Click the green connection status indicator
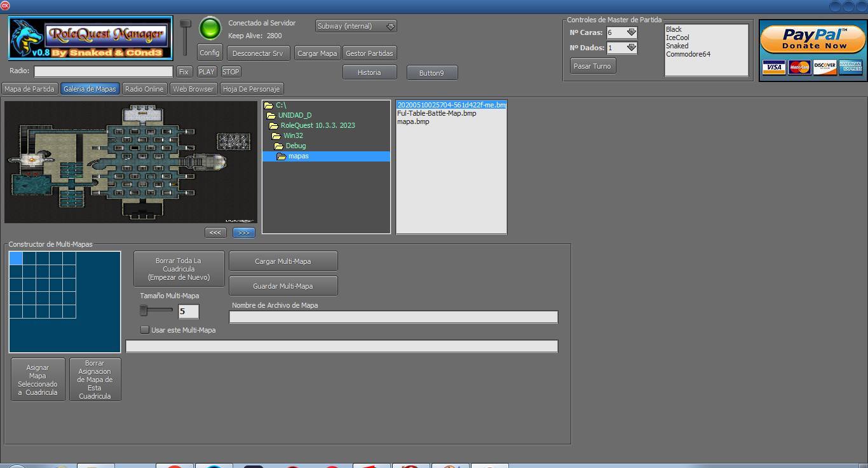The width and height of the screenshot is (868, 468). [x=210, y=29]
